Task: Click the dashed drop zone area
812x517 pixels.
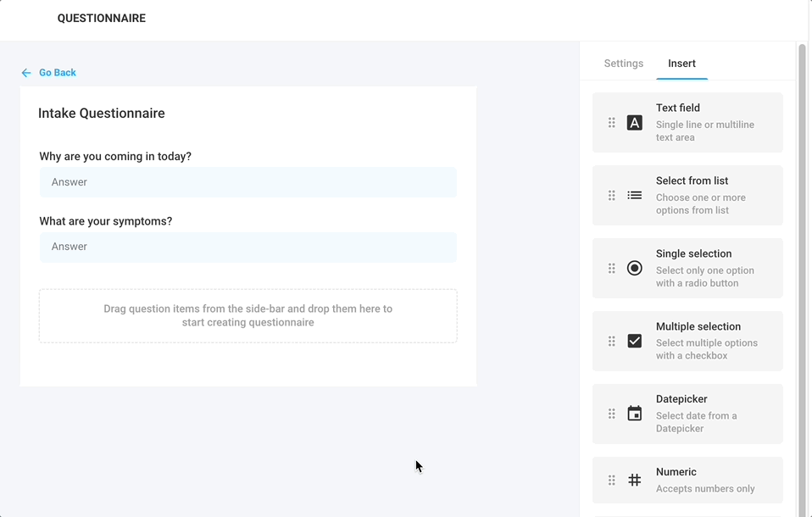Action: (x=248, y=315)
